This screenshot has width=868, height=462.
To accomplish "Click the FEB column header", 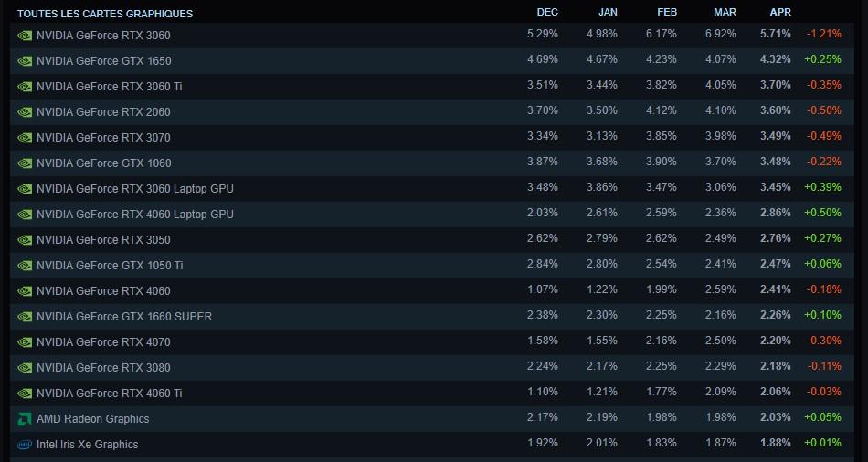I will (666, 12).
